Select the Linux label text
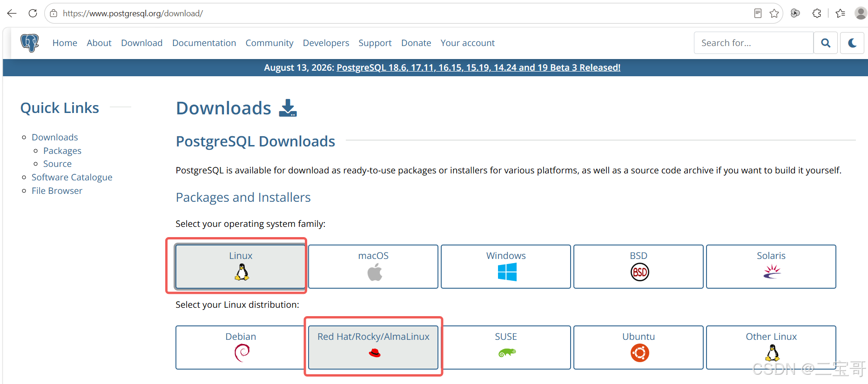The width and height of the screenshot is (868, 384). tap(241, 256)
